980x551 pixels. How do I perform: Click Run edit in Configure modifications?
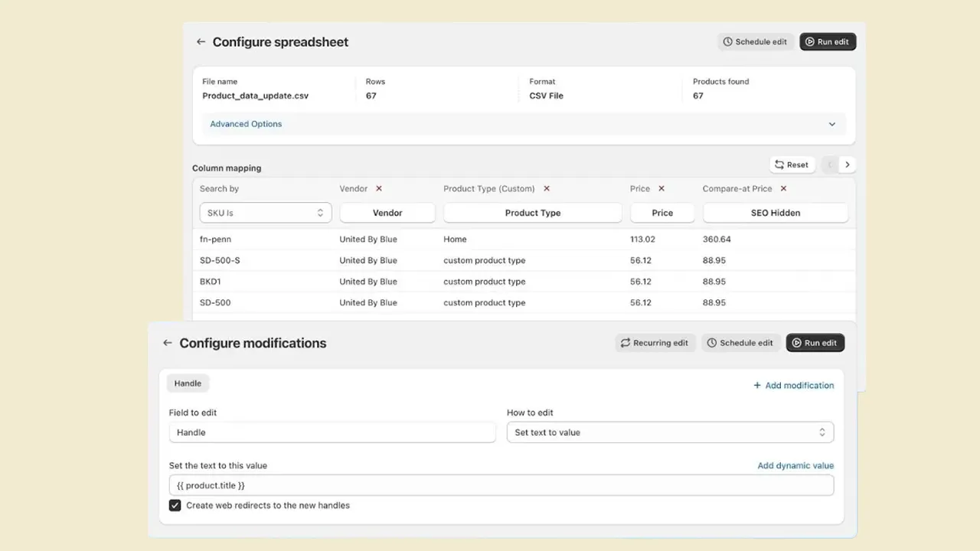pyautogui.click(x=815, y=343)
